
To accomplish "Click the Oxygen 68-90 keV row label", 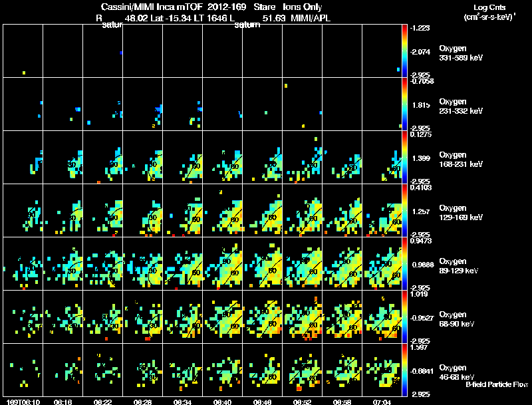I will coord(457,319).
